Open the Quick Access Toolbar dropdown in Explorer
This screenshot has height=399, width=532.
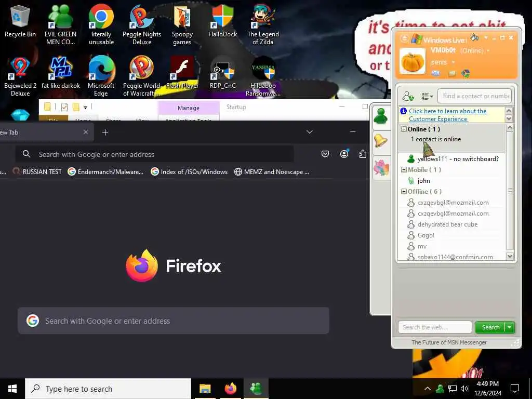click(86, 107)
